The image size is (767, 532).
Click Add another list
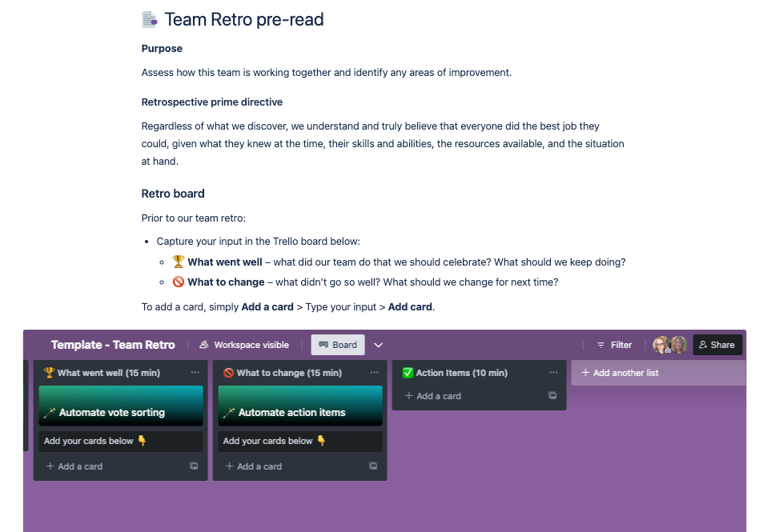(658, 373)
